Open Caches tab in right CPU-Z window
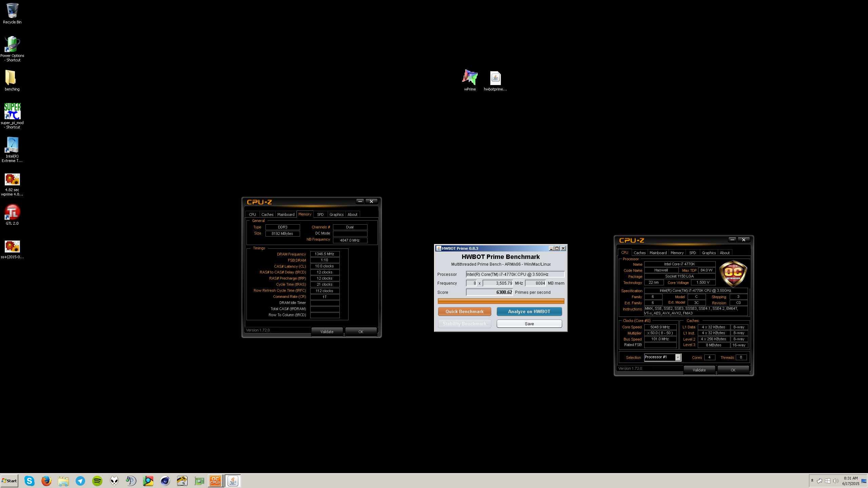The width and height of the screenshot is (868, 488). (639, 253)
